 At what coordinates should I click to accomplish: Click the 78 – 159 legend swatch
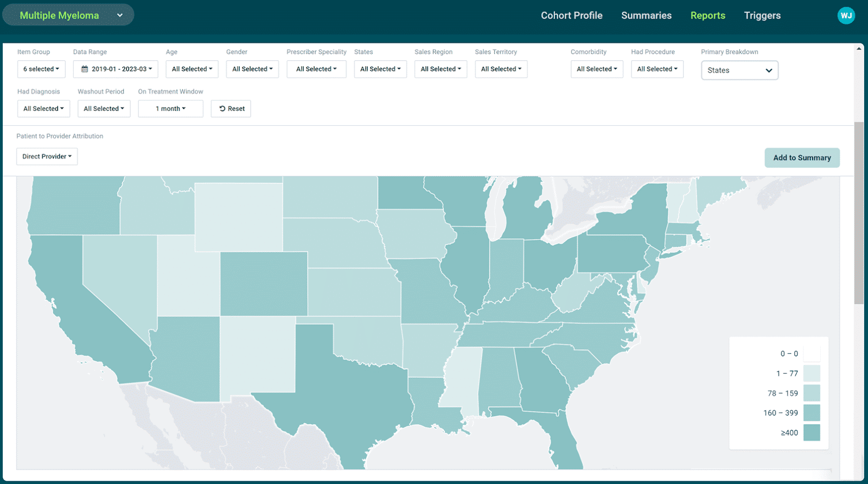pyautogui.click(x=812, y=393)
